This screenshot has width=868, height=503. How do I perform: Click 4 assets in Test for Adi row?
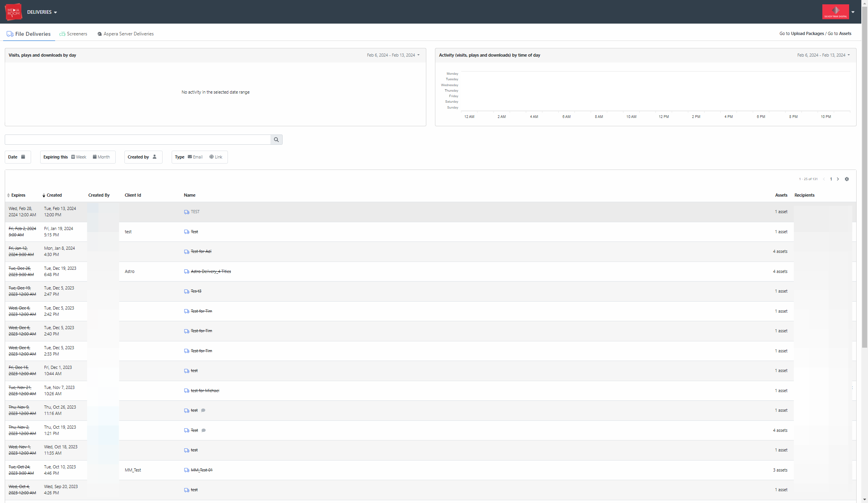pyautogui.click(x=780, y=251)
